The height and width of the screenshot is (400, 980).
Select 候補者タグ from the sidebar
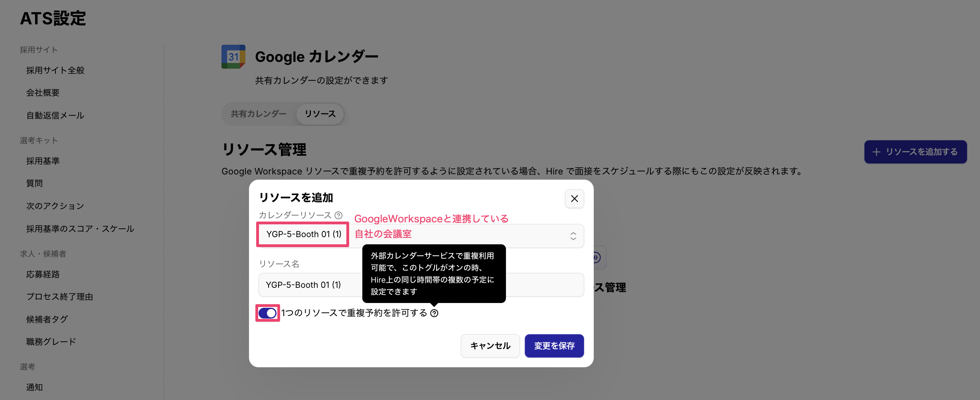pyautogui.click(x=47, y=319)
